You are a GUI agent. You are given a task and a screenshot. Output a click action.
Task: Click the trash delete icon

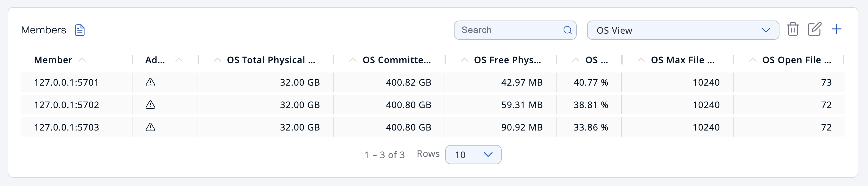click(x=793, y=29)
